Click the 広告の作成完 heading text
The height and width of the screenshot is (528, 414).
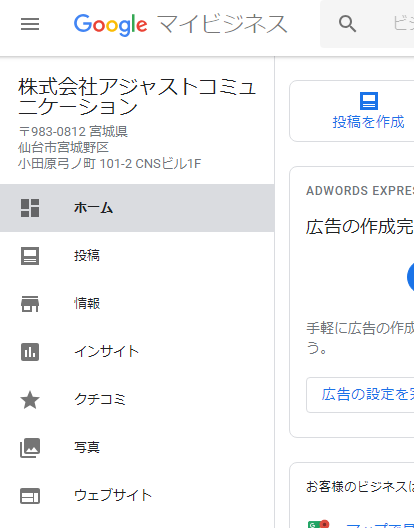(360, 226)
